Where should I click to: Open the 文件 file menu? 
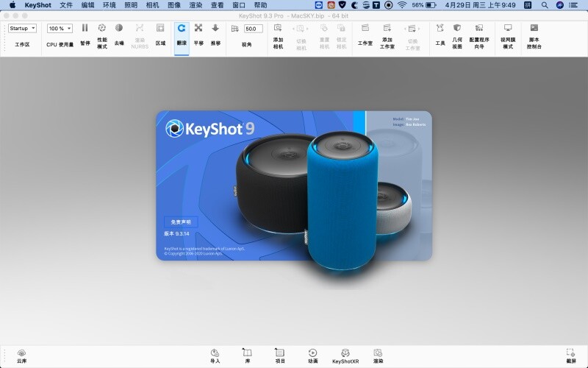coord(66,5)
